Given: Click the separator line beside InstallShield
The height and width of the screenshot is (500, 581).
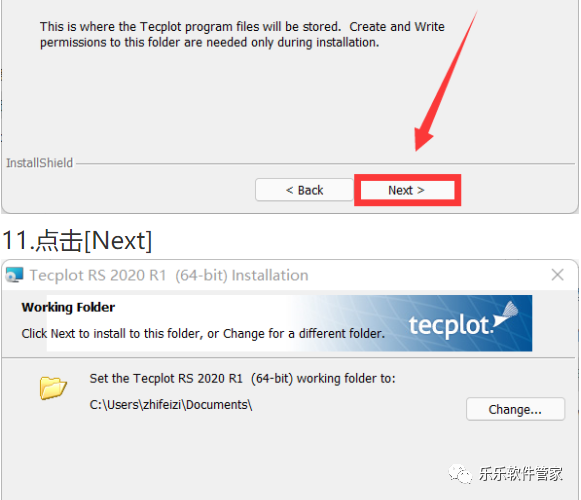Looking at the screenshot, I should (325, 163).
